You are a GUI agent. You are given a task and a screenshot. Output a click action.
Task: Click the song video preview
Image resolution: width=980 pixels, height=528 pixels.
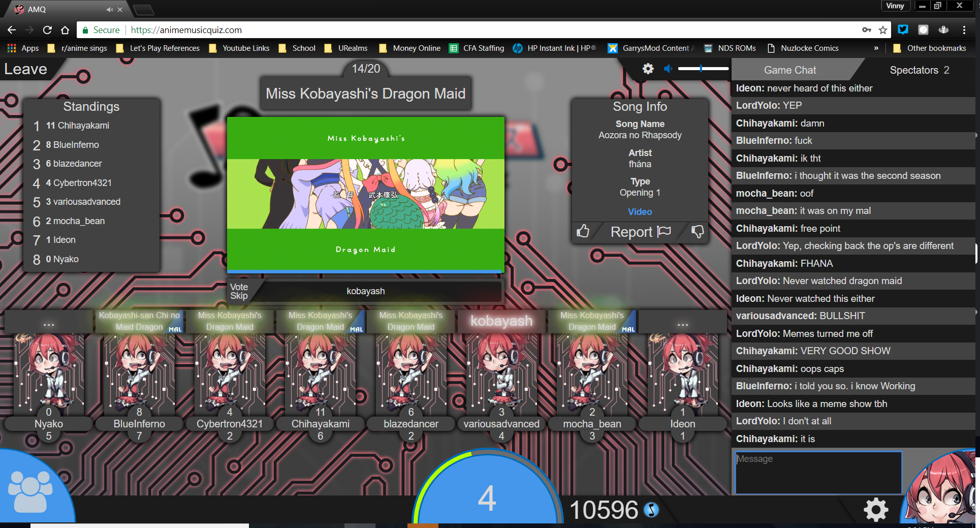(x=366, y=194)
